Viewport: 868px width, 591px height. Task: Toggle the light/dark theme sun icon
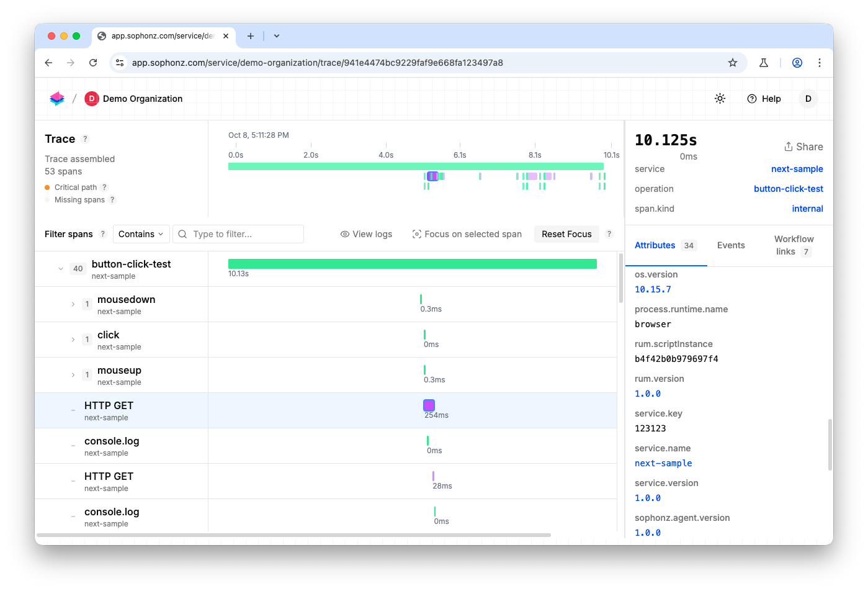[720, 99]
